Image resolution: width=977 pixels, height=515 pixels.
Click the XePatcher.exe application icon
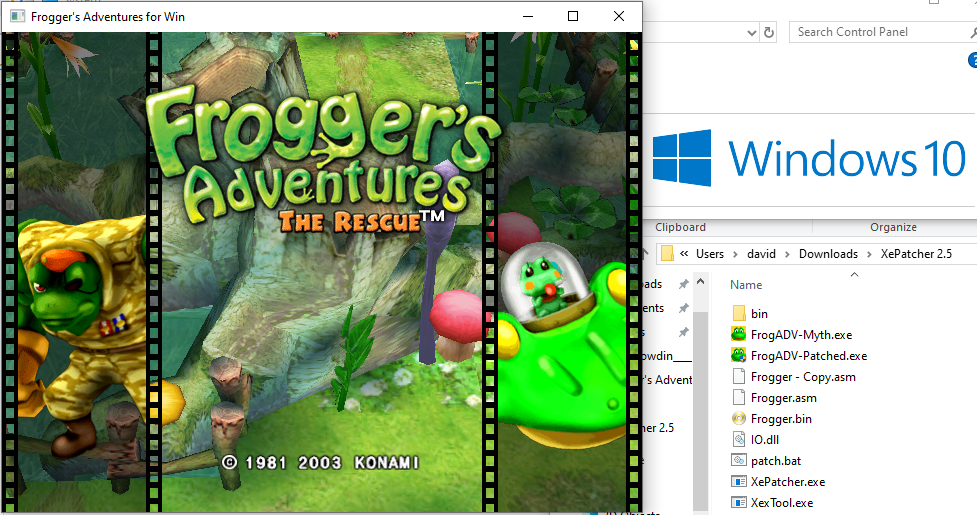(739, 481)
